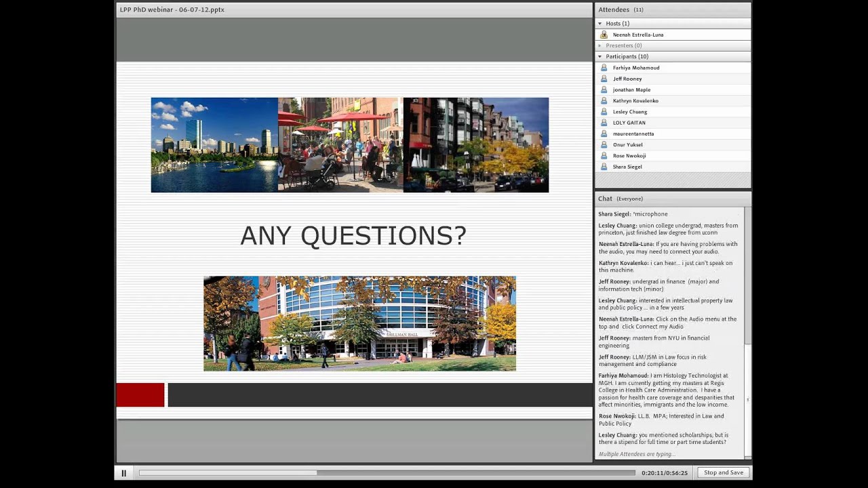Click Lesley Chuang's scholarships stipend question
This screenshot has width=868, height=488.
pos(664,439)
